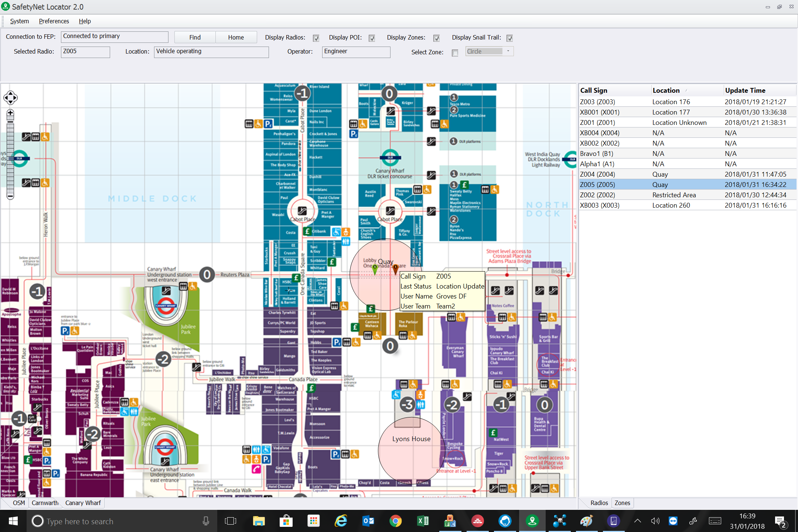Open File Explorer from the taskbar
The image size is (798, 532).
point(259,521)
